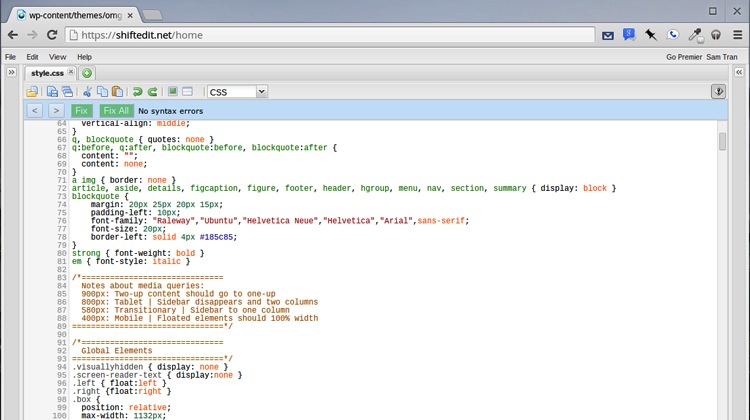Redo the edit with green arrow
This screenshot has width=750, height=420.
(153, 92)
